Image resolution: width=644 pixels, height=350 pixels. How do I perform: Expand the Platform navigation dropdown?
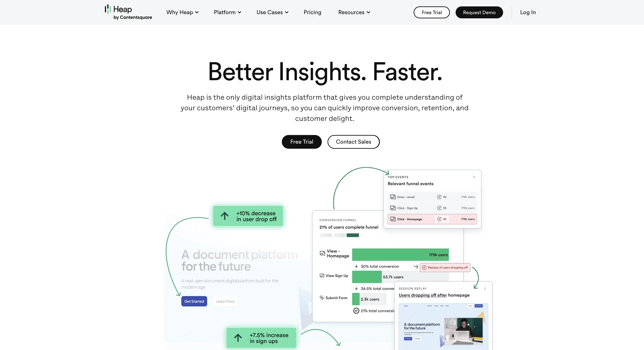pyautogui.click(x=227, y=12)
